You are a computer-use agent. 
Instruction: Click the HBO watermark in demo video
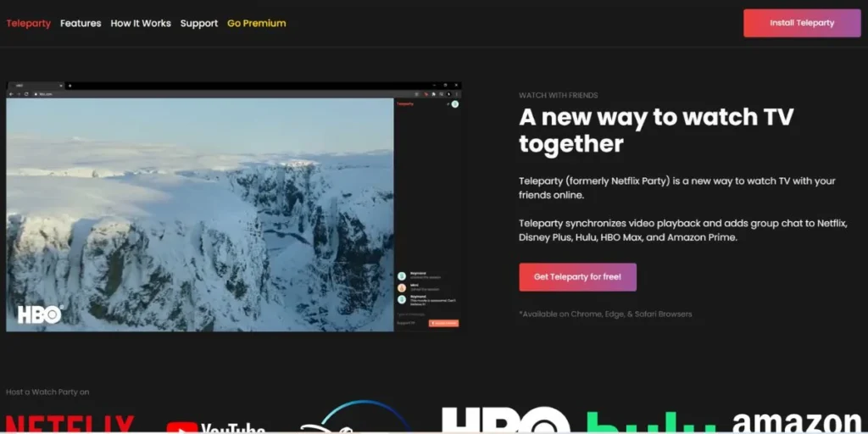41,314
